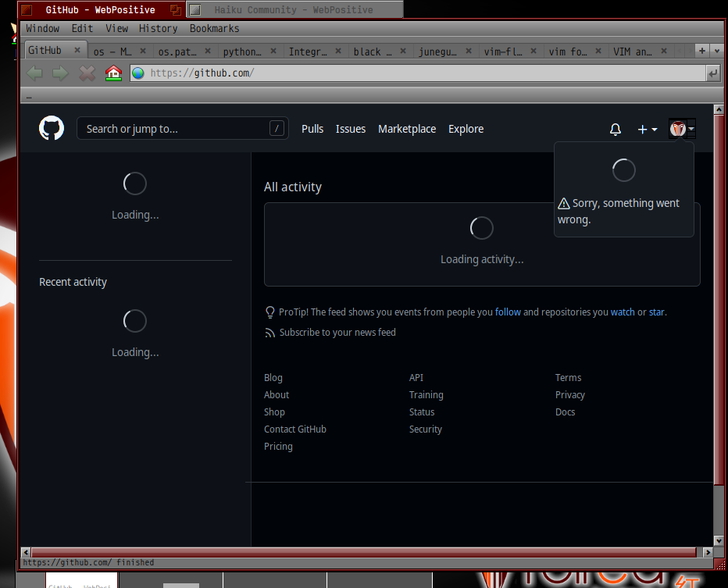This screenshot has width=728, height=588.
Task: Click the vertical scrollbar down arrow
Action: [719, 540]
